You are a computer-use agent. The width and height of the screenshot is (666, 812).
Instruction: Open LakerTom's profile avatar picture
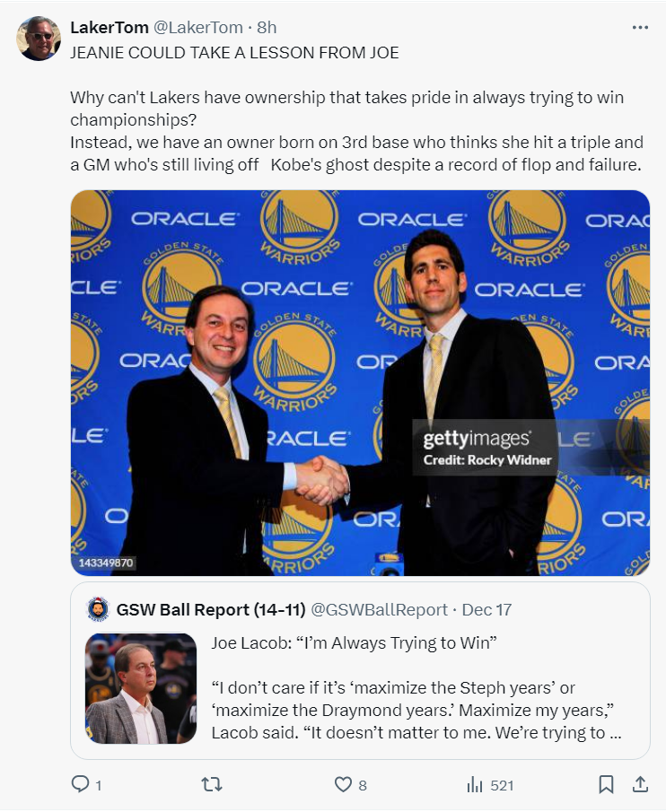[39, 38]
